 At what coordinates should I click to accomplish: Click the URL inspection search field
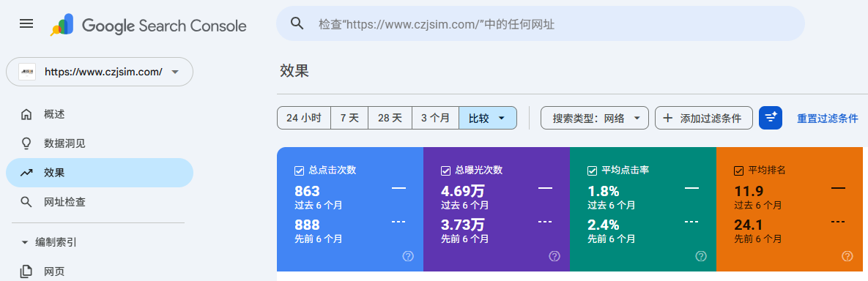tap(541, 24)
